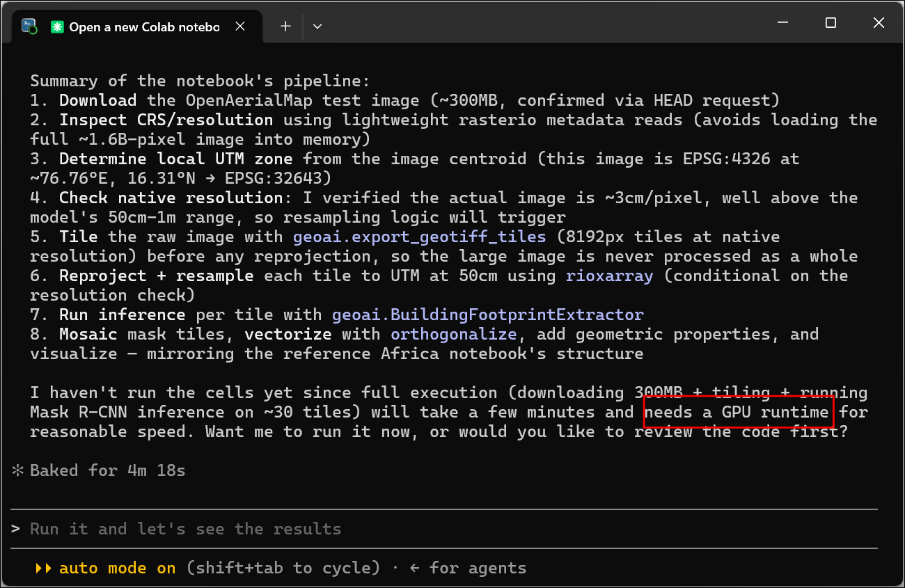Click 'Summary of the notebook's pipeline:' heading

[200, 81]
